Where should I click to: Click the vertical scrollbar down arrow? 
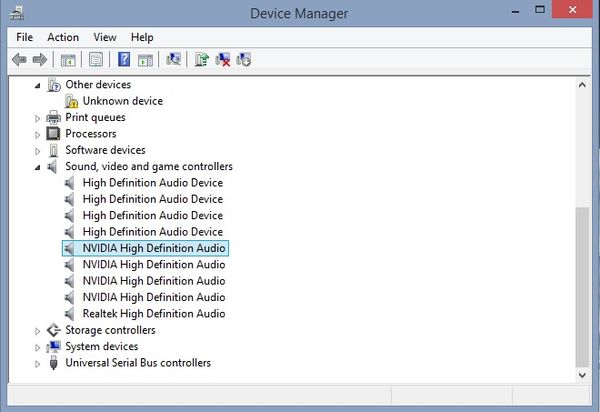pos(583,375)
